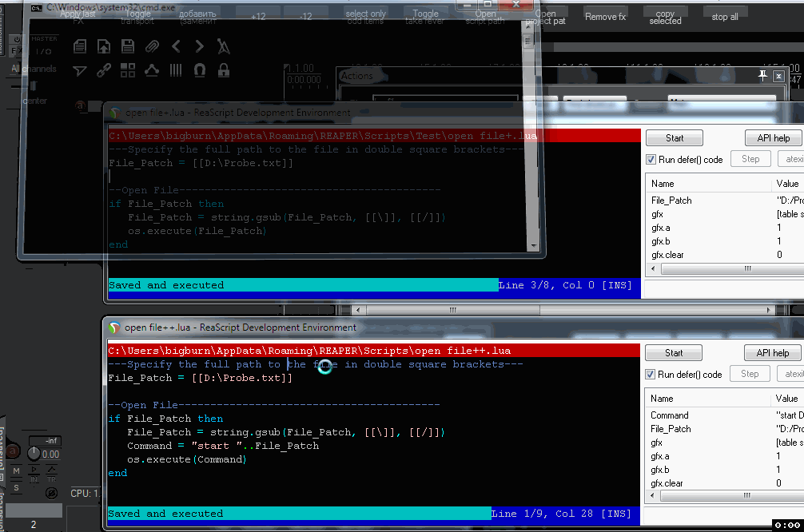Select Command variable row in lower IDE
Screen dimensions: 804x532
(724, 415)
